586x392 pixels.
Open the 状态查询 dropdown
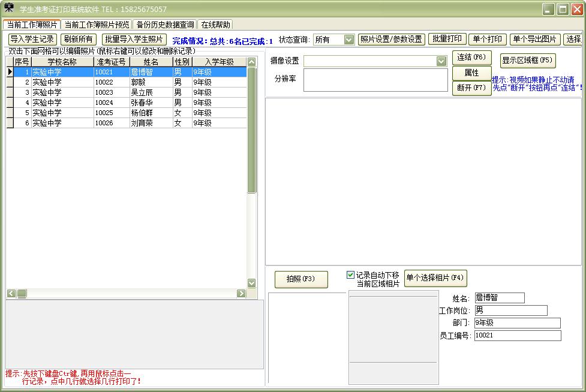[x=349, y=40]
